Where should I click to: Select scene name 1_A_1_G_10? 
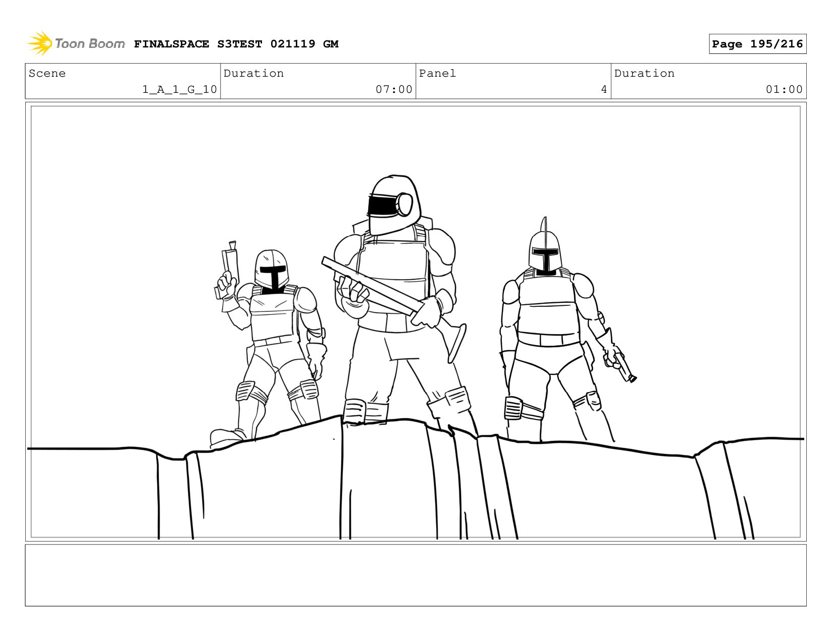[x=180, y=89]
